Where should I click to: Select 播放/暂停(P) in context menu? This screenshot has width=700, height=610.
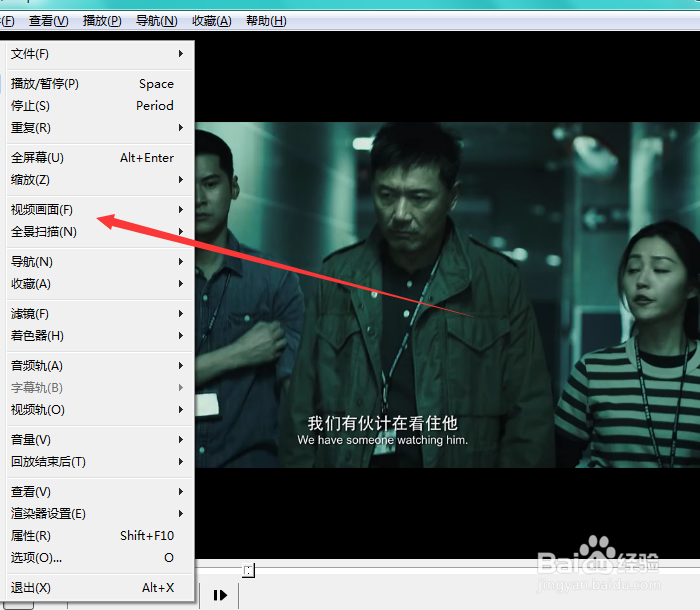pos(100,84)
